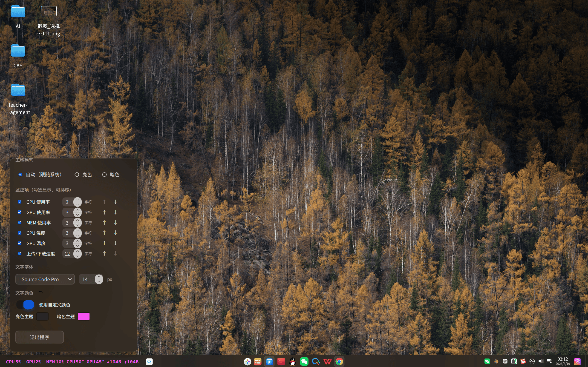This screenshot has height=367, width=588.
Task: Select the 暗色 theme radio button
Action: click(x=104, y=175)
